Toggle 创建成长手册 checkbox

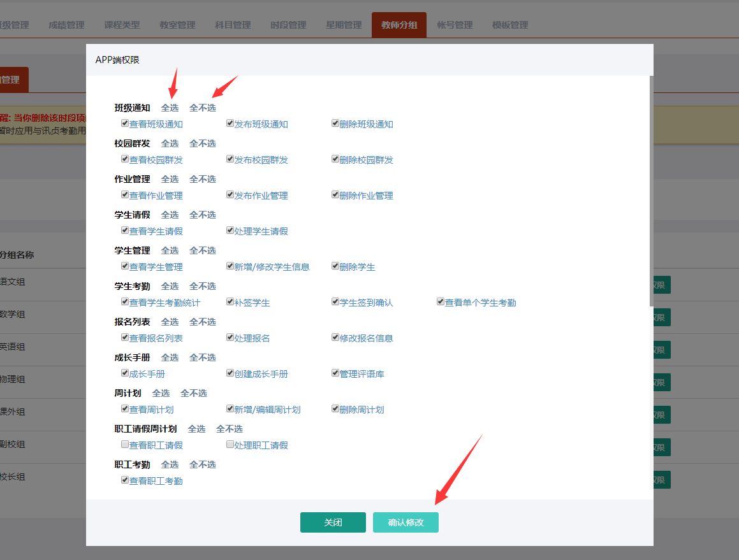pyautogui.click(x=230, y=373)
